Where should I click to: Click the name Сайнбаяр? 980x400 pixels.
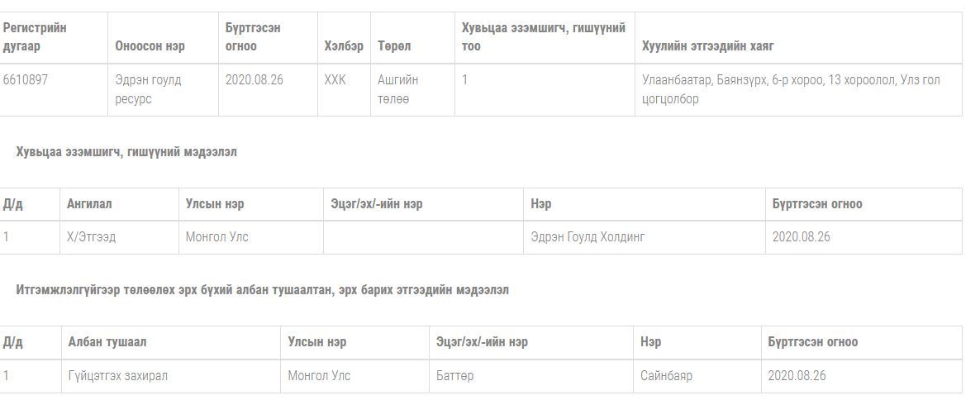click(x=666, y=376)
